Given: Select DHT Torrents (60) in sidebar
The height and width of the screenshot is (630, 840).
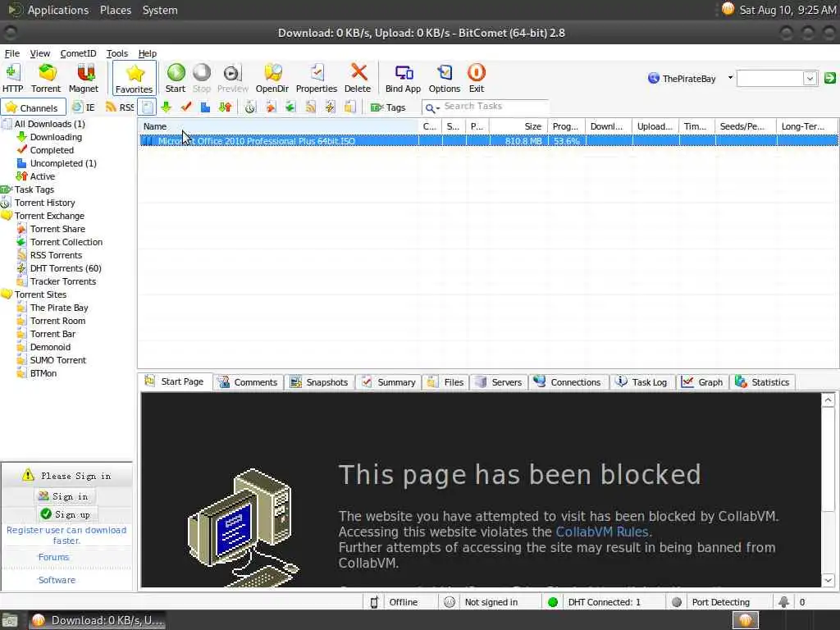Looking at the screenshot, I should pyautogui.click(x=66, y=268).
